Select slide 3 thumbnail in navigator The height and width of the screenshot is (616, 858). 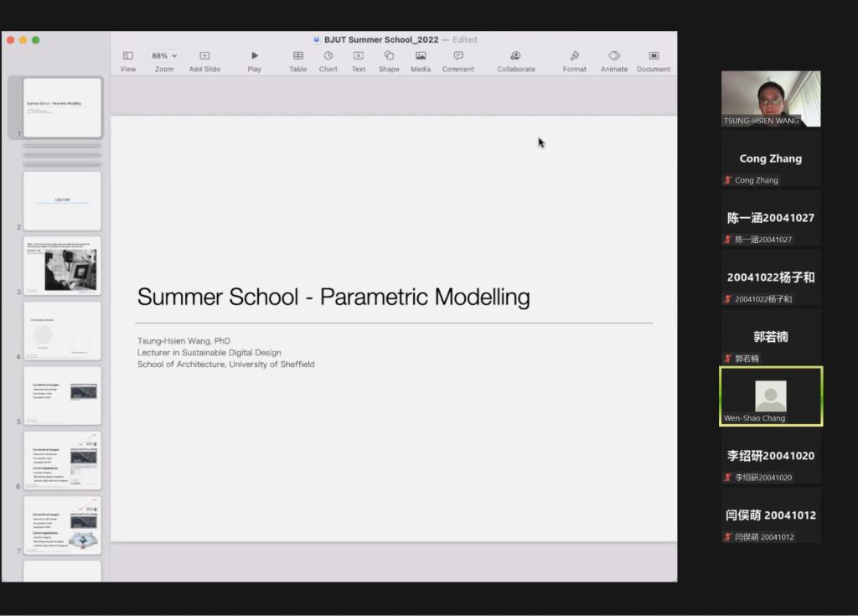click(62, 267)
